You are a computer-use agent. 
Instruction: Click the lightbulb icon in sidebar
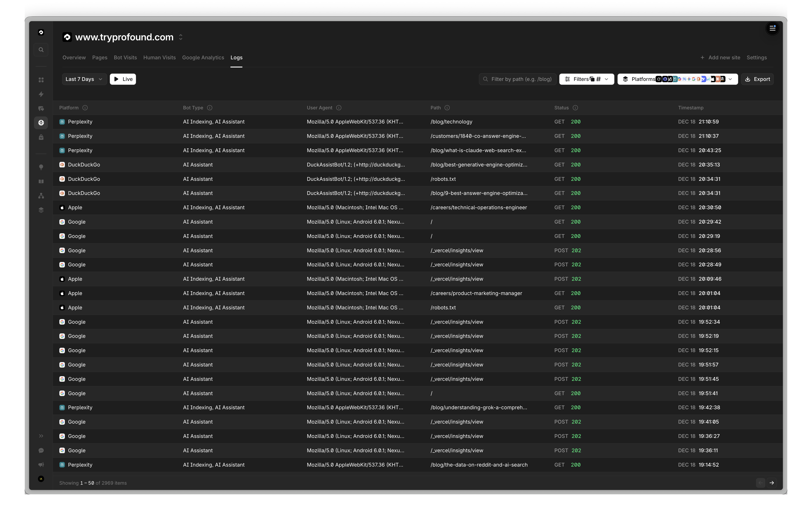[x=41, y=167]
